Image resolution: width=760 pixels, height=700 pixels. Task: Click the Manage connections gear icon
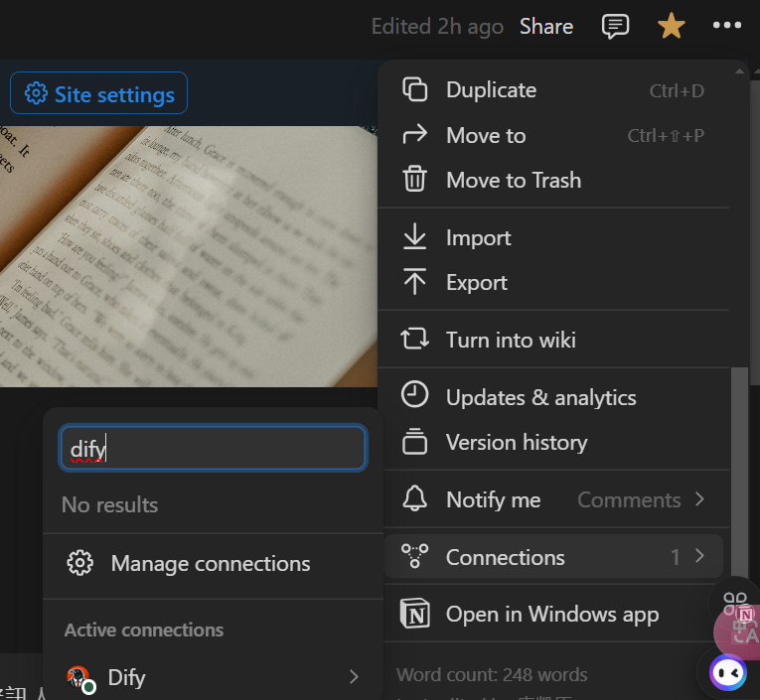[80, 563]
